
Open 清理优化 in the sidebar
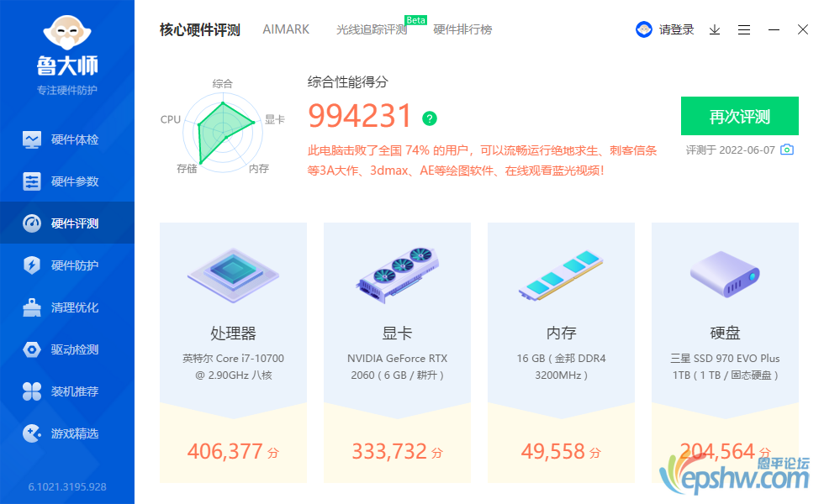(67, 307)
